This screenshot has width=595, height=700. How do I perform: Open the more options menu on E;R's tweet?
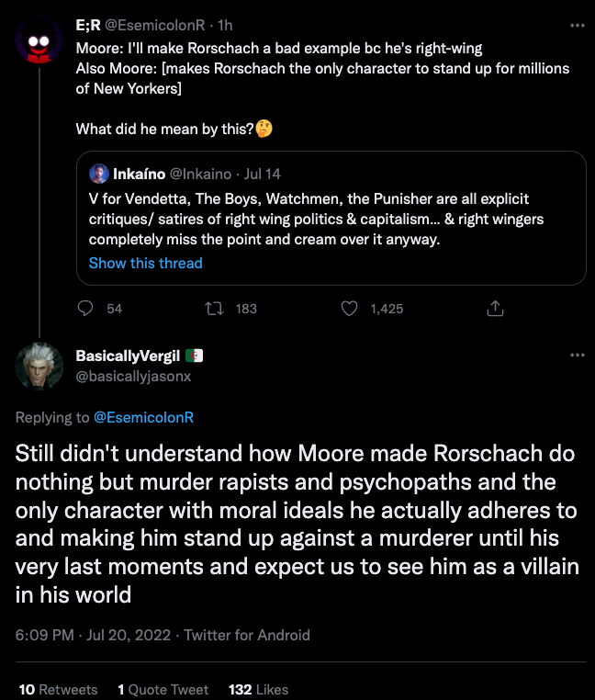pos(577,26)
